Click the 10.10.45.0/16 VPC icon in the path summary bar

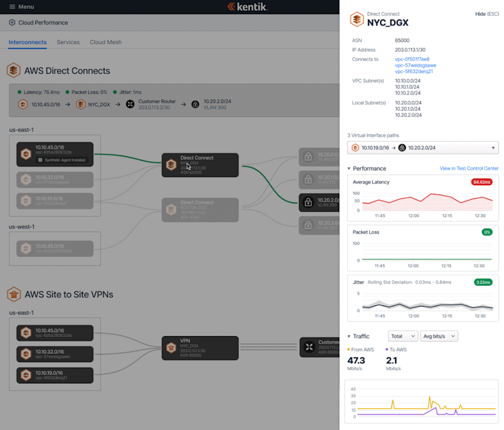tap(23, 105)
